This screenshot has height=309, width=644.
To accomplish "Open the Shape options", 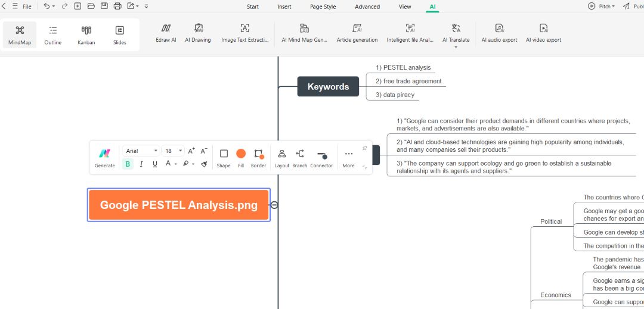I will click(224, 158).
